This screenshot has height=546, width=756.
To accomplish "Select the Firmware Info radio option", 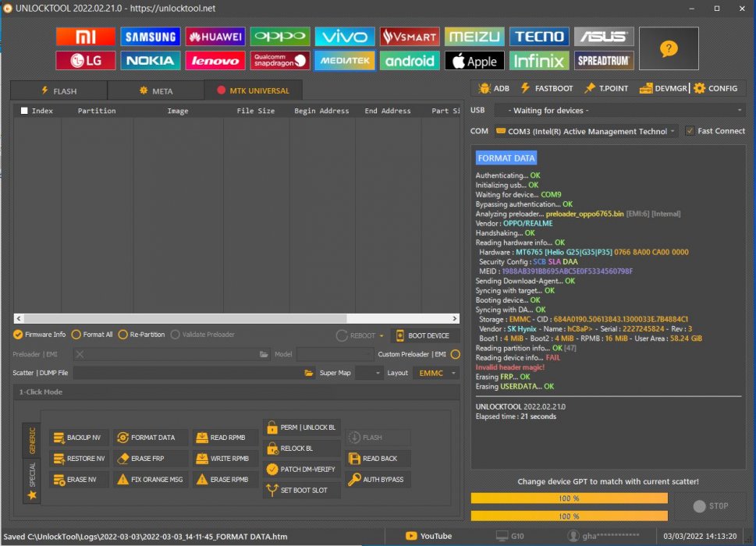I will coord(18,335).
